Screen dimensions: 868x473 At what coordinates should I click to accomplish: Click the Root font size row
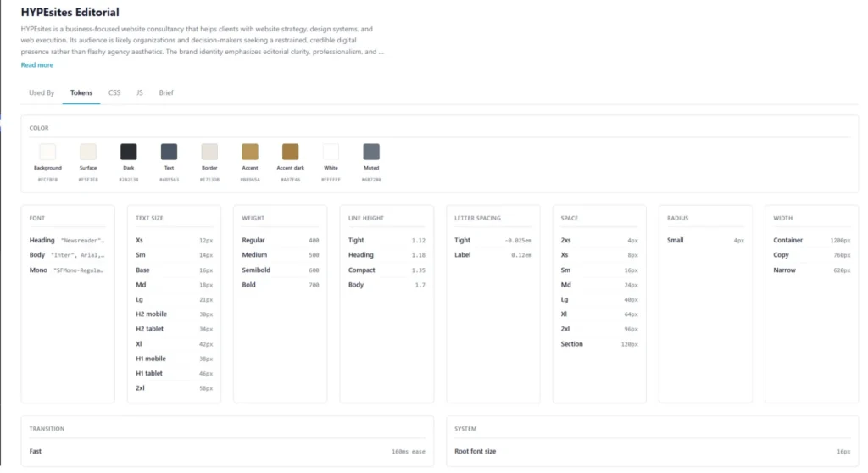coord(652,452)
